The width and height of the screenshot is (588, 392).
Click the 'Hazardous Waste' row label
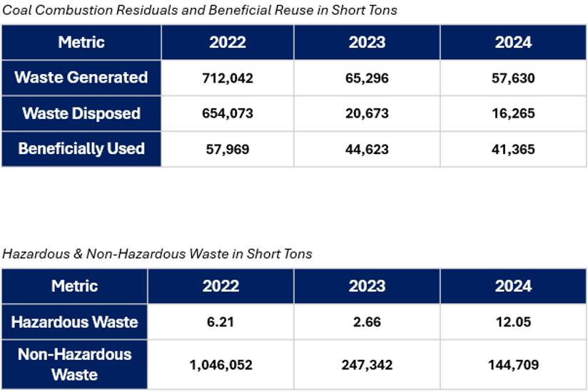(x=75, y=321)
